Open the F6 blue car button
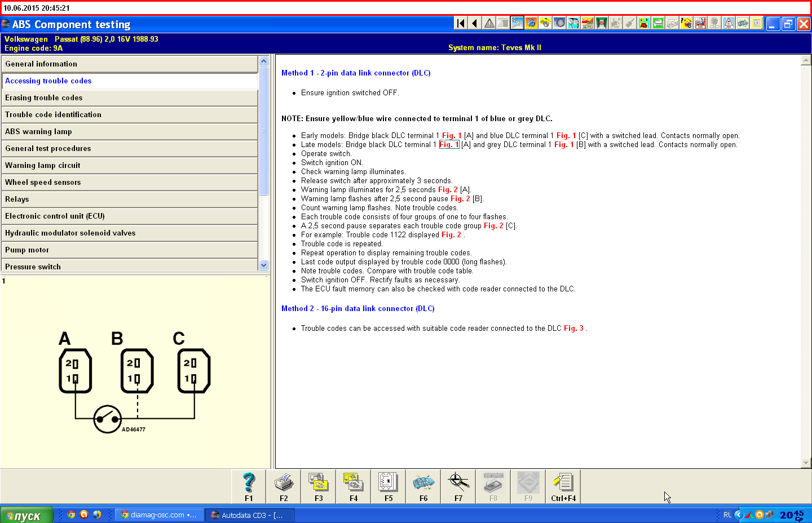The height and width of the screenshot is (523, 812). [423, 486]
